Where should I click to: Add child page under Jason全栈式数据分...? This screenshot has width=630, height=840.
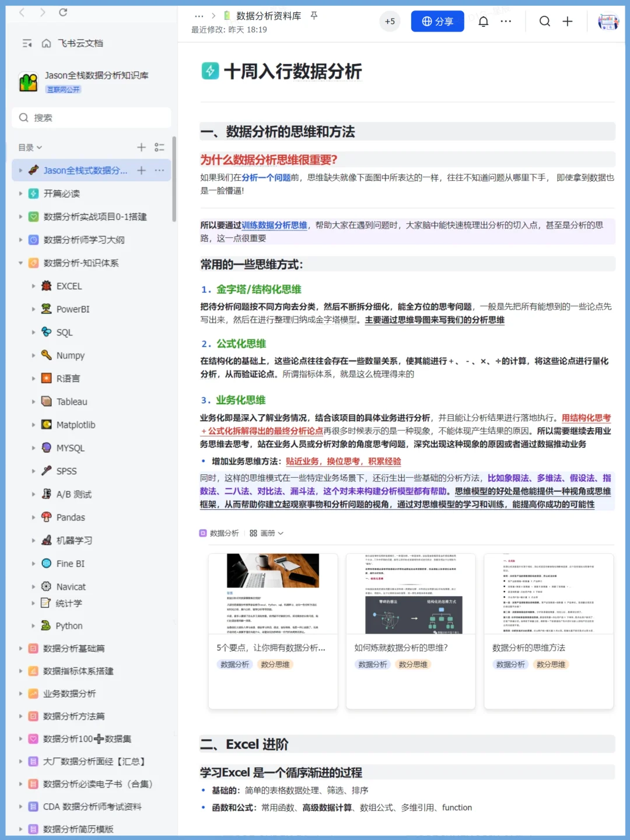point(141,170)
